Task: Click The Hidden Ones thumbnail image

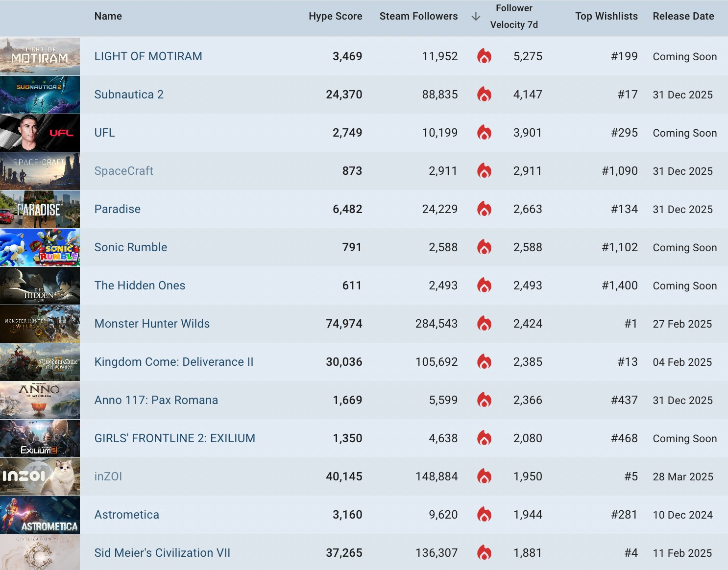Action: pos(40,285)
